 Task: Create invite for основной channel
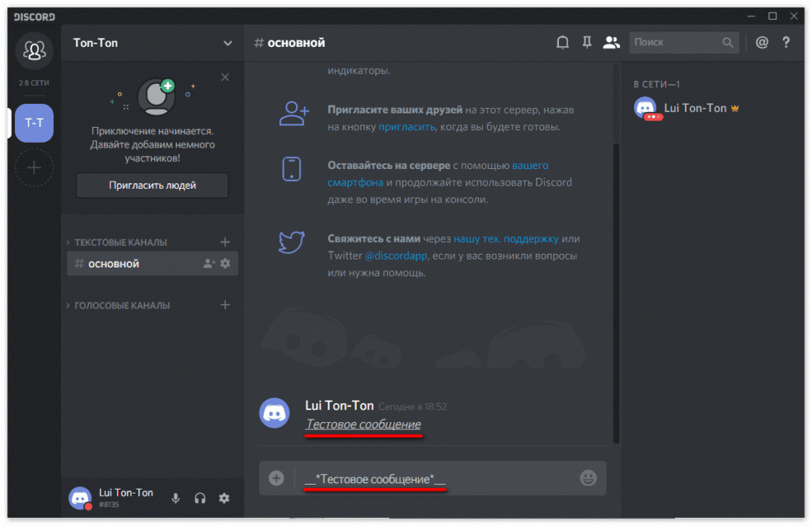(209, 263)
